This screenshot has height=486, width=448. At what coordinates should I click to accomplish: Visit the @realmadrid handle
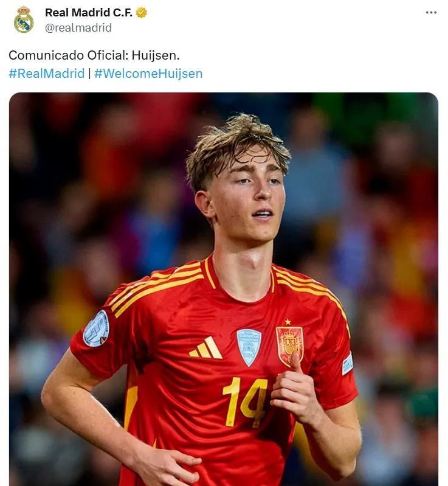coord(78,28)
